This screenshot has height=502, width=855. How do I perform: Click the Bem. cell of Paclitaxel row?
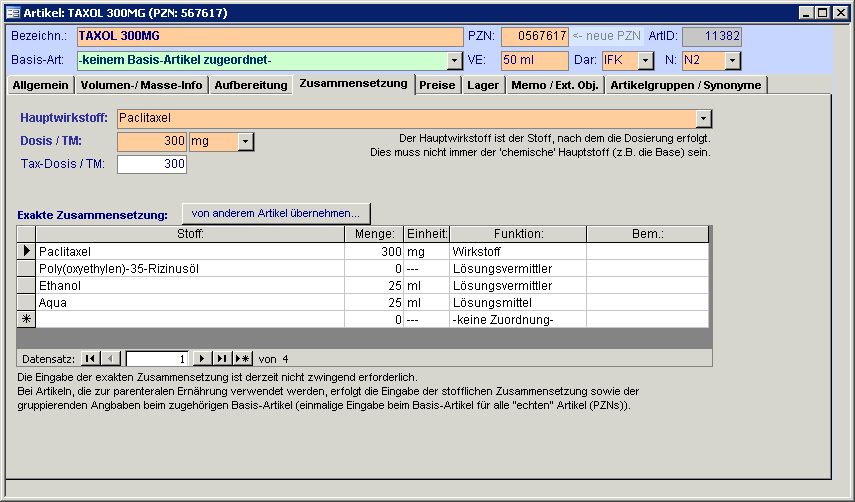click(x=648, y=251)
